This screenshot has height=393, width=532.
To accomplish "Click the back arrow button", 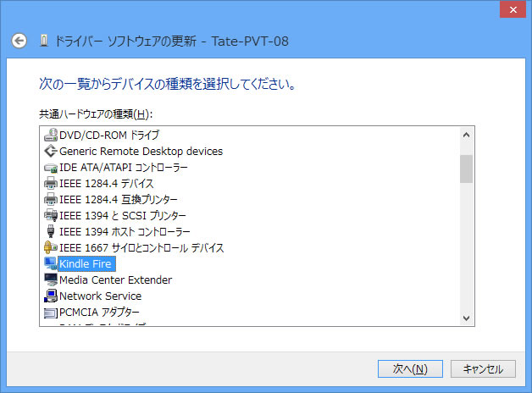I will pos(19,41).
